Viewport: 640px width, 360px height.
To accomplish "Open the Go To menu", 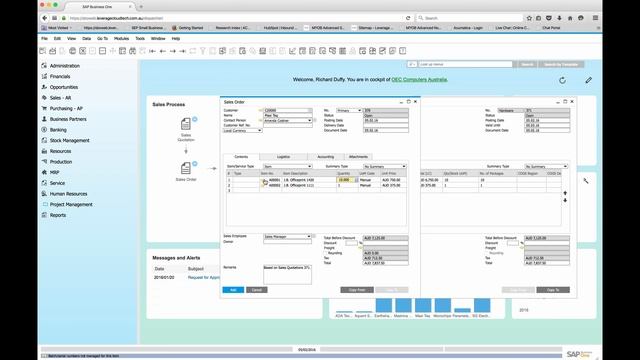I will [x=102, y=38].
